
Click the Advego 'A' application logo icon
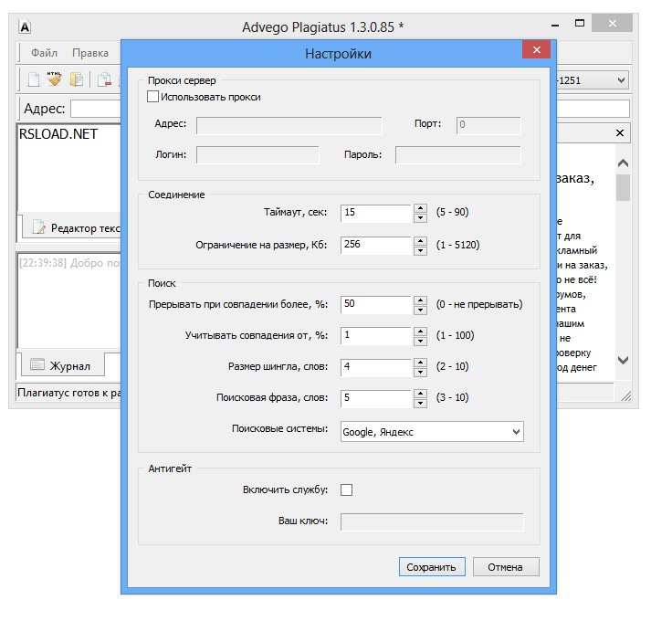(26, 27)
